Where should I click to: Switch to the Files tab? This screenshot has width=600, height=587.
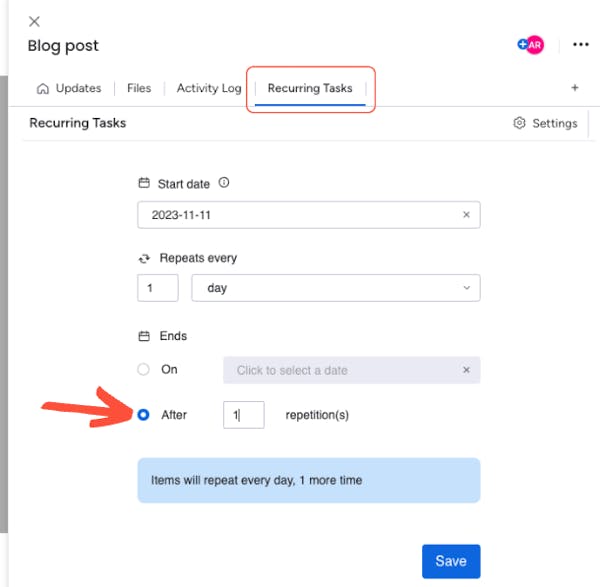139,88
